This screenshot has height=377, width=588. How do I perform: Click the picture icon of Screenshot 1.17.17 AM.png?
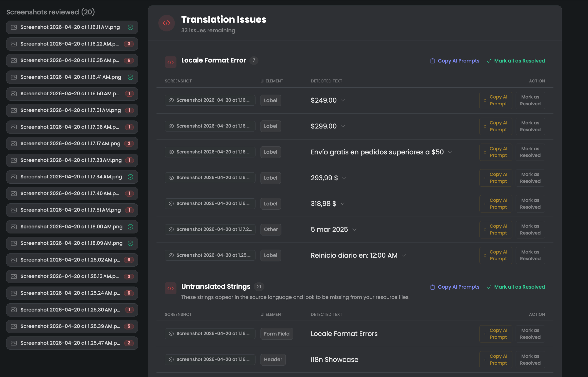tap(14, 143)
